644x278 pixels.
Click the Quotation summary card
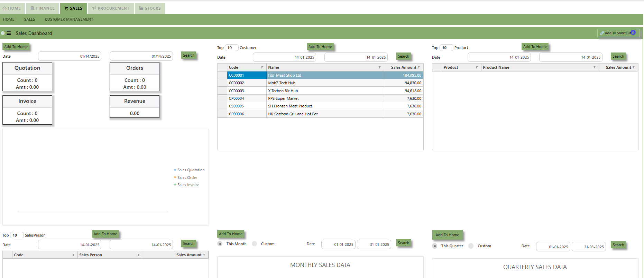tap(27, 77)
